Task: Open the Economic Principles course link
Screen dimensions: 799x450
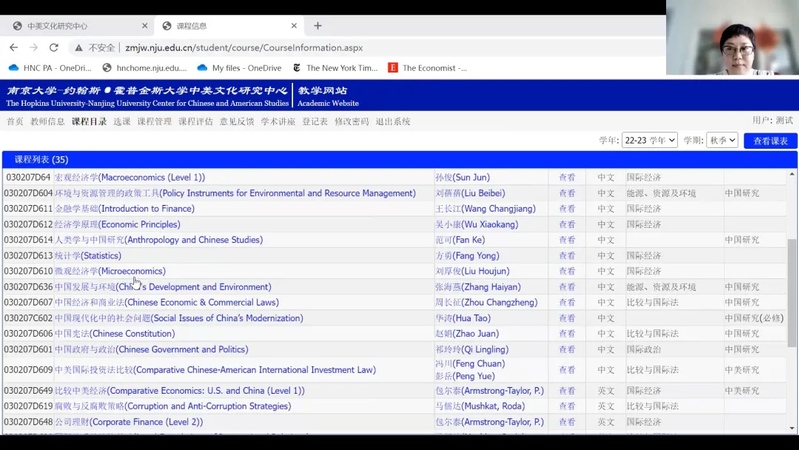Action: pyautogui.click(x=117, y=224)
